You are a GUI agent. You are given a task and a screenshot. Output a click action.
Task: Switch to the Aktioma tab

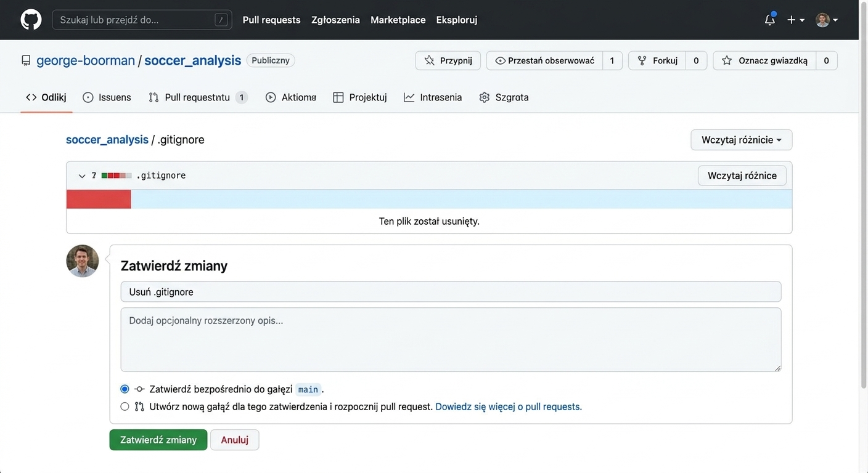pyautogui.click(x=291, y=97)
